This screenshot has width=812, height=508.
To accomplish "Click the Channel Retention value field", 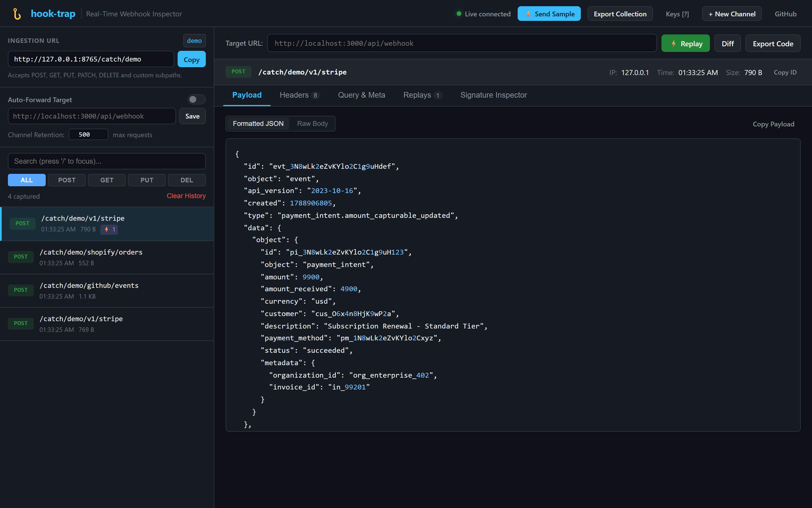I will click(x=89, y=134).
